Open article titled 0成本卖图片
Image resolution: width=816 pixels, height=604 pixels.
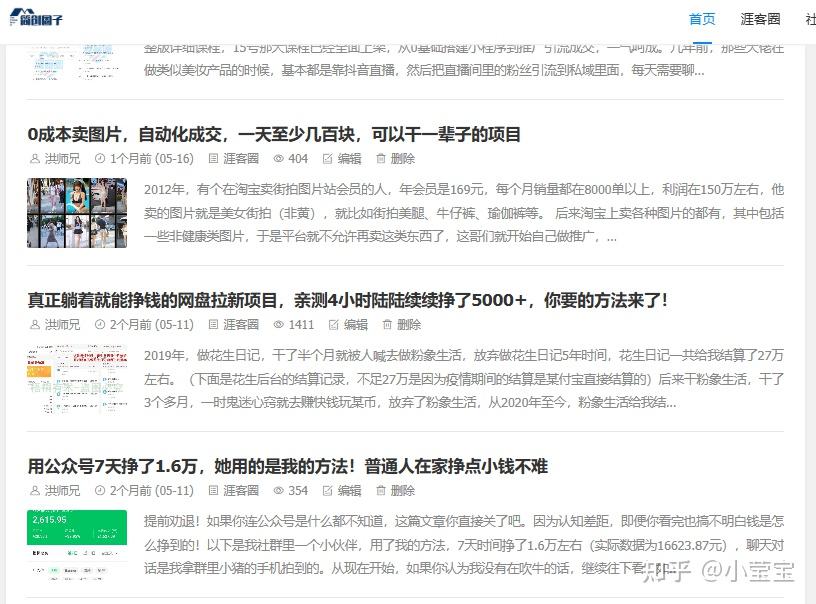point(274,134)
